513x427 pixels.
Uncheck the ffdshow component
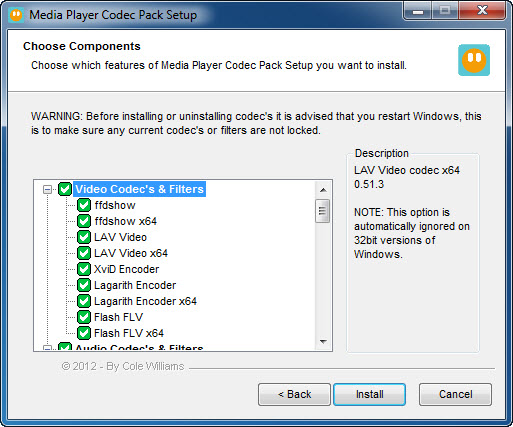pyautogui.click(x=84, y=205)
